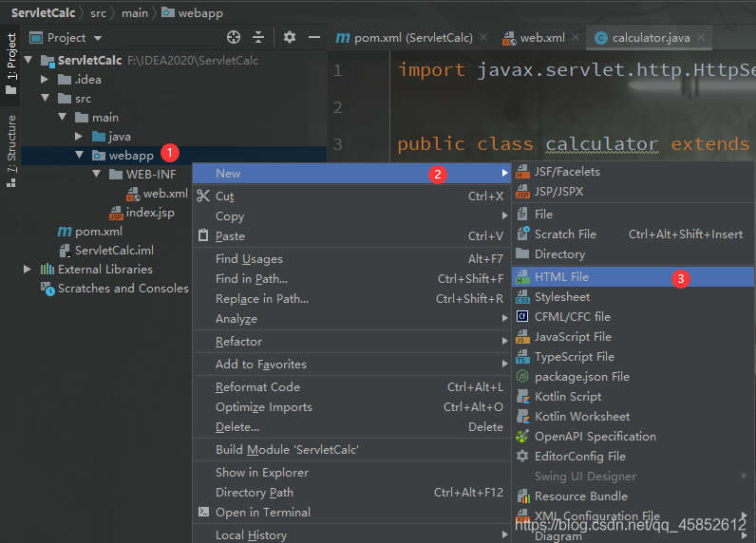Click the Cut scissors icon
This screenshot has height=543, width=756.
point(203,196)
